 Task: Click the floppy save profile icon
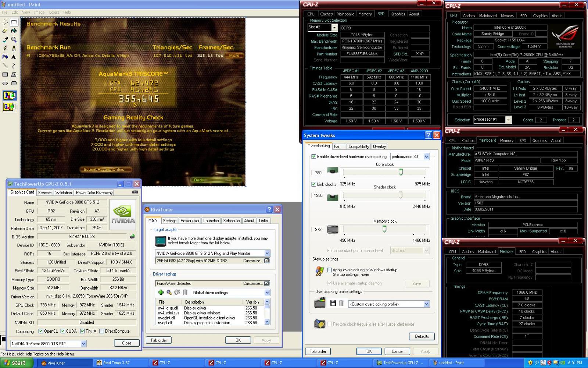333,303
